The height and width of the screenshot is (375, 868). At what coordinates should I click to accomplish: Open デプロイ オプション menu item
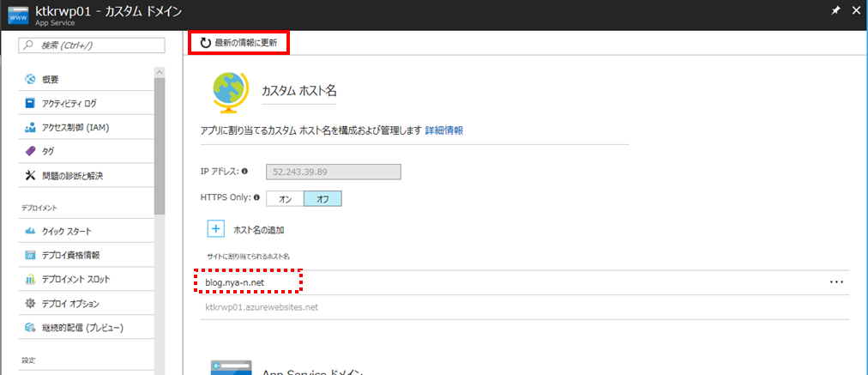coord(87,304)
